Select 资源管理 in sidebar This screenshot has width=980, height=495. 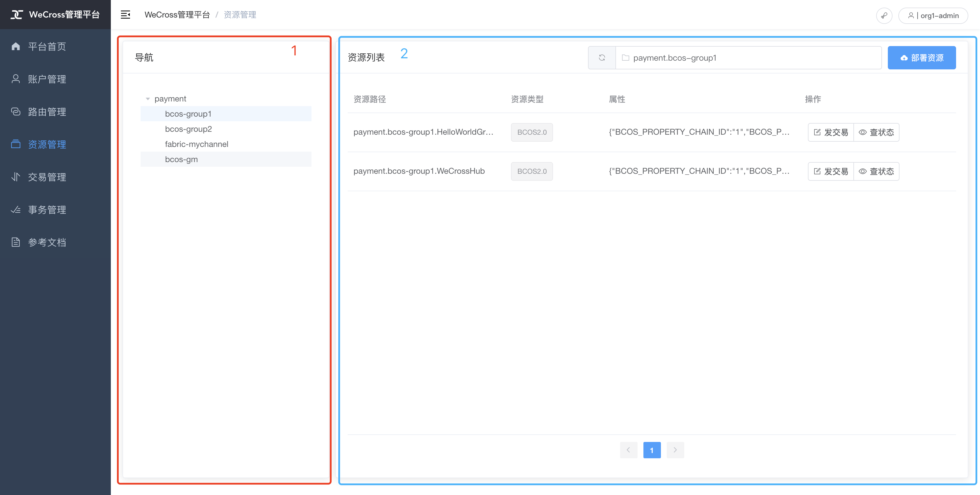55,145
